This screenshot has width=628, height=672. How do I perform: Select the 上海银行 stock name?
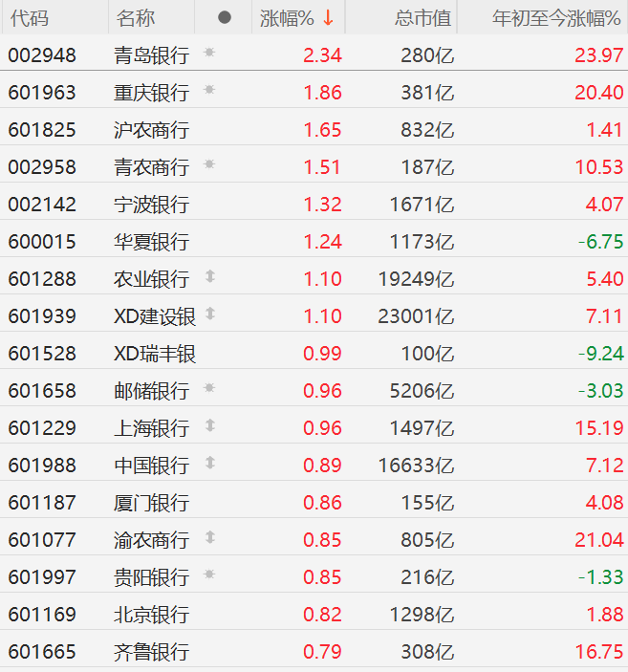151,428
